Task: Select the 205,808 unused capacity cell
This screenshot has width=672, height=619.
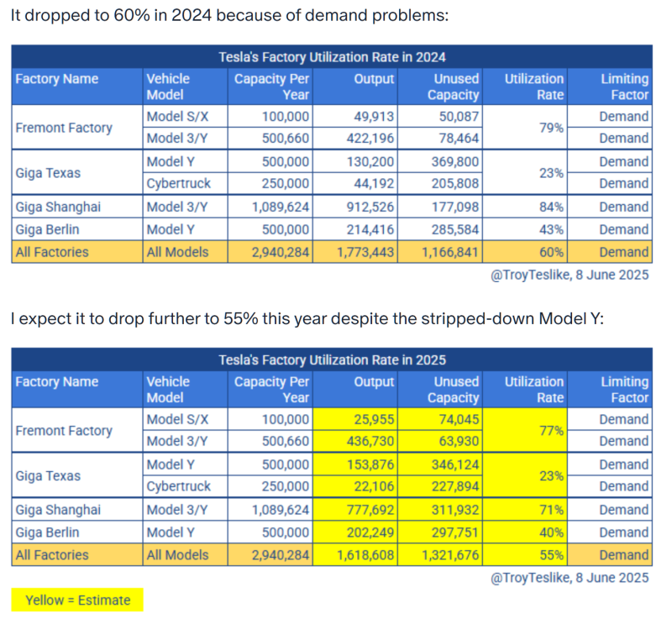Action: click(440, 183)
